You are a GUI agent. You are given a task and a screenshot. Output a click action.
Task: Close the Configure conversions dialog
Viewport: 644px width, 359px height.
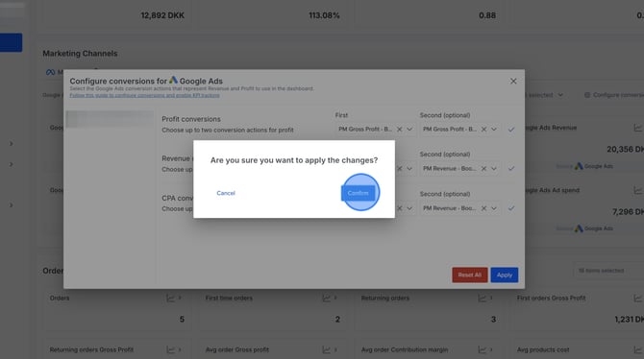(513, 82)
